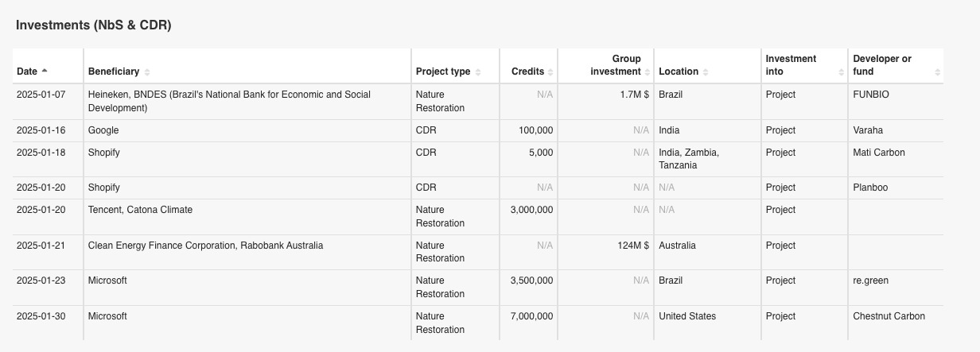The height and width of the screenshot is (352, 980).
Task: Click the Project type sort icon
Action: [x=477, y=72]
